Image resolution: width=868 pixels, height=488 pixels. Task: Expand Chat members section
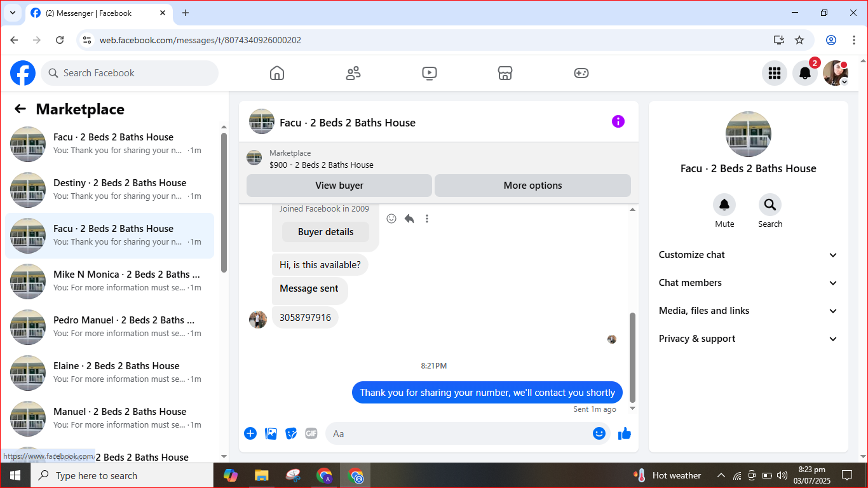point(749,283)
